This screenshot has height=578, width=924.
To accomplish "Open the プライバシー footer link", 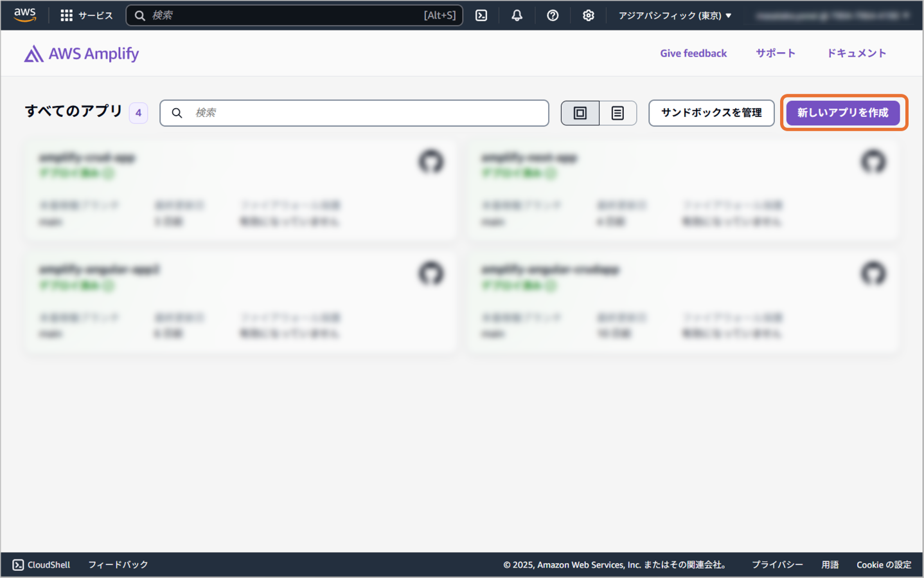I will [777, 564].
